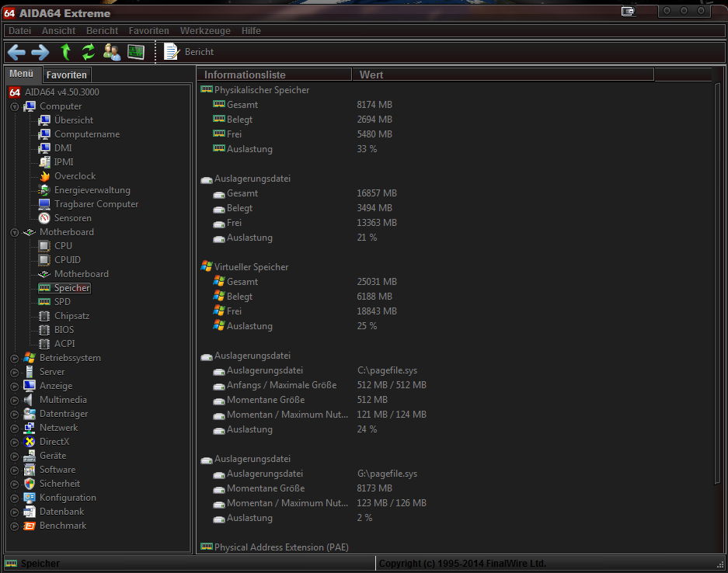This screenshot has height=573, width=728.
Task: Select the Übersicht tree item
Action: 73,120
